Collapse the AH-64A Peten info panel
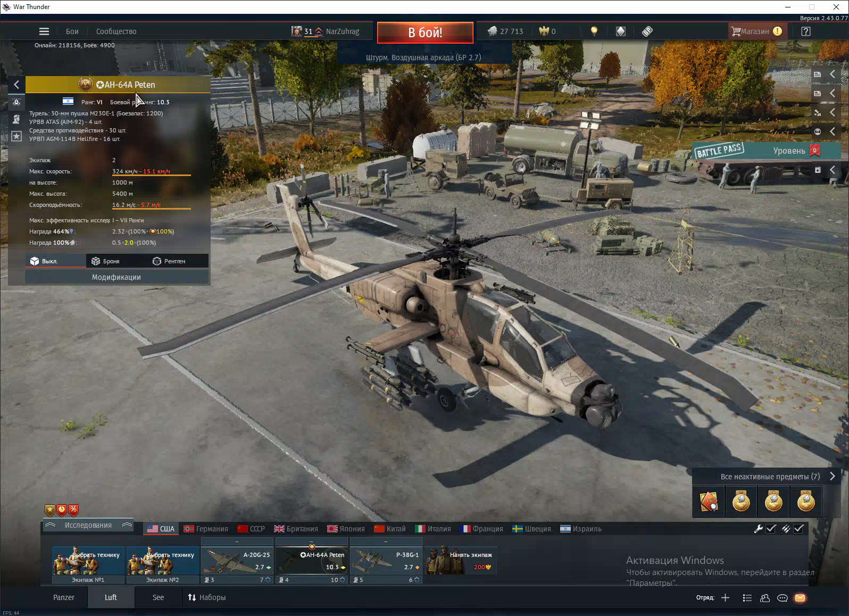The image size is (849, 616). 16,85
